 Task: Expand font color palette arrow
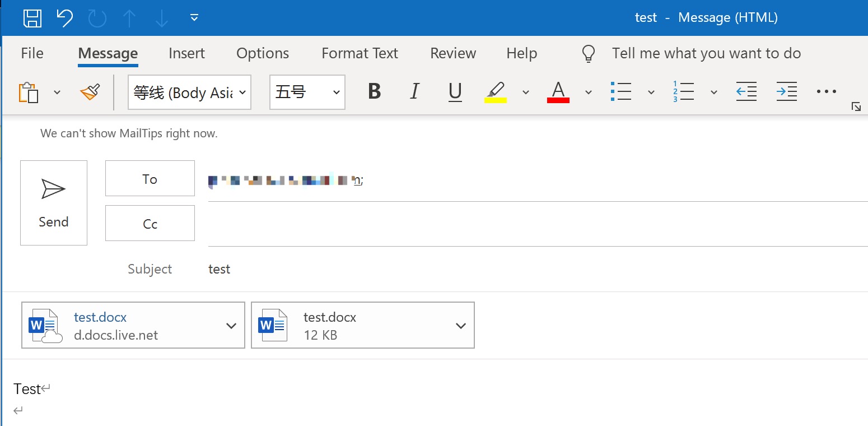pos(588,92)
